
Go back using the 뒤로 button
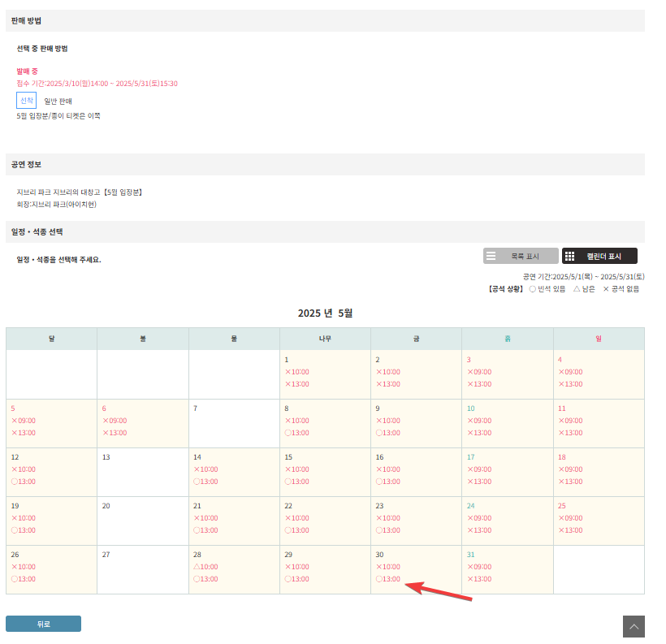click(43, 624)
